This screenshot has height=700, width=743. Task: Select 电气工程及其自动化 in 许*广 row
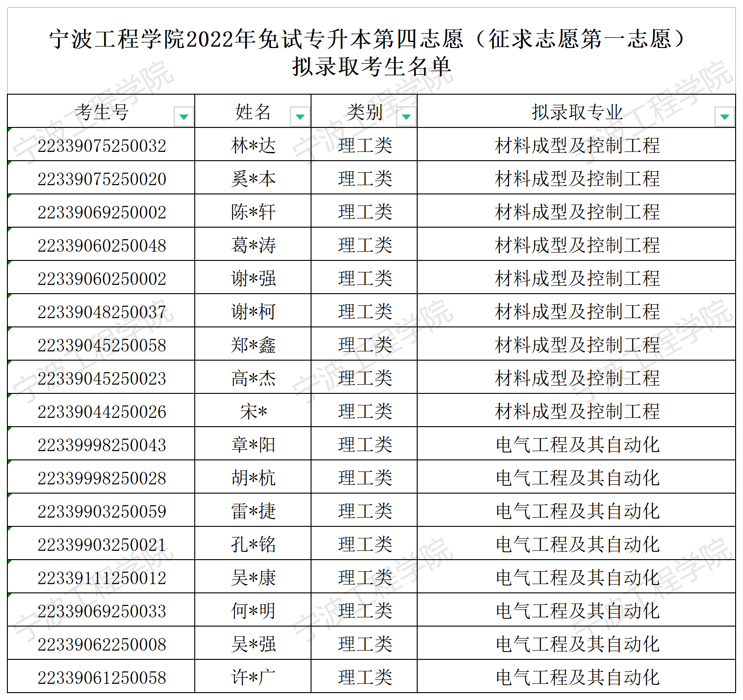point(576,676)
